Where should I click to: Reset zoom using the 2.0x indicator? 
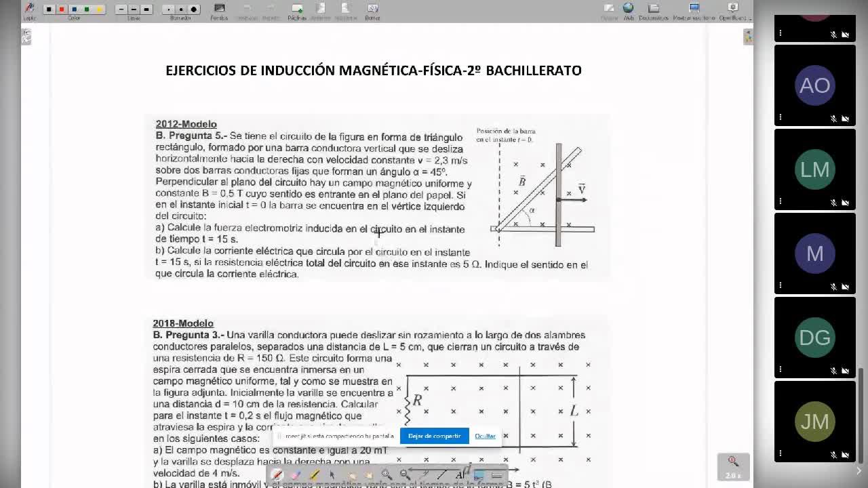tap(733, 466)
